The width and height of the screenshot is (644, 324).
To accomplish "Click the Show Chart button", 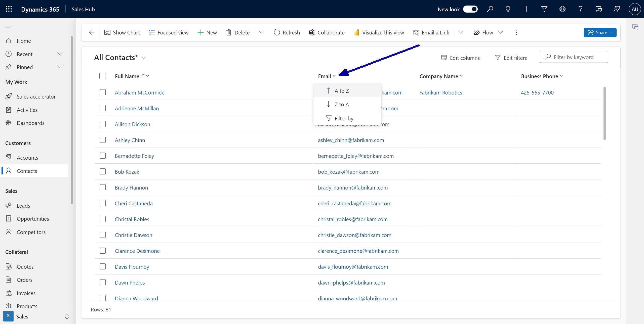I will (x=122, y=32).
